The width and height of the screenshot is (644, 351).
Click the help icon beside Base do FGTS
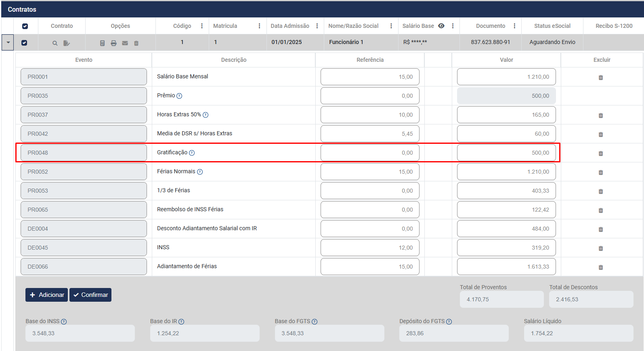pos(315,322)
